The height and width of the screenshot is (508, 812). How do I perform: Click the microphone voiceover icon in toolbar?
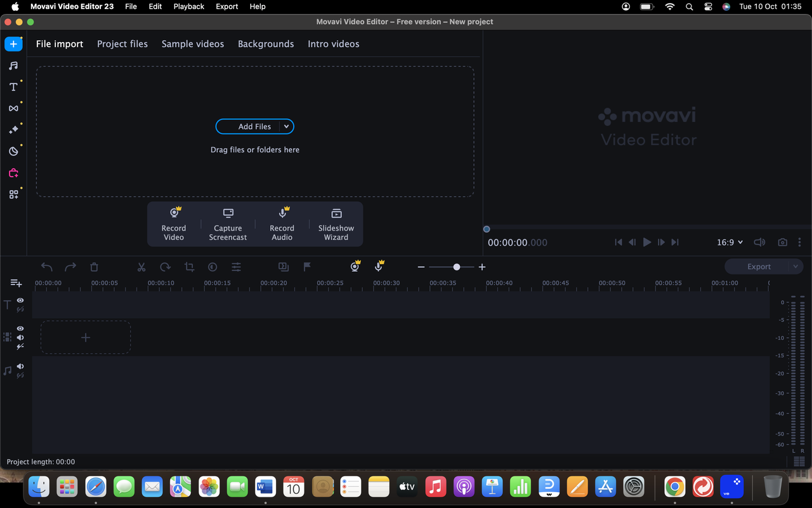tap(379, 267)
